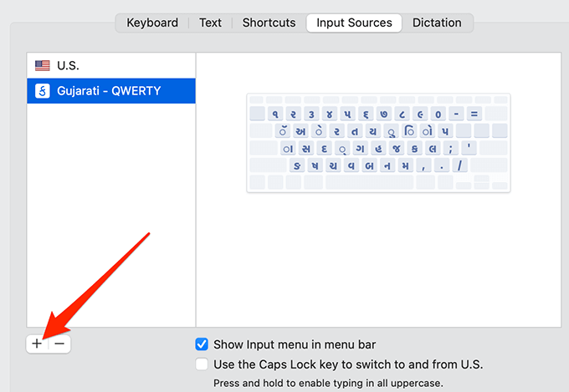569x392 pixels.
Task: Remove selected input source with minus
Action: click(59, 344)
